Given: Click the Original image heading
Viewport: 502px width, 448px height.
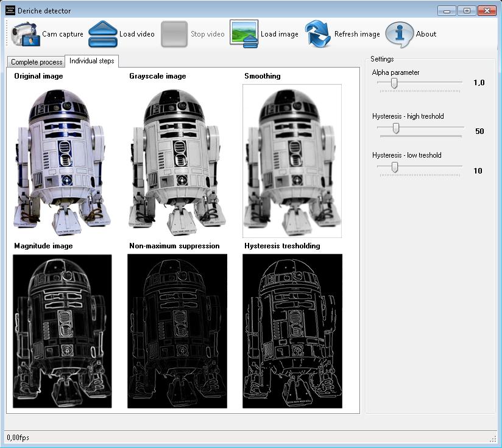Looking at the screenshot, I should point(38,76).
